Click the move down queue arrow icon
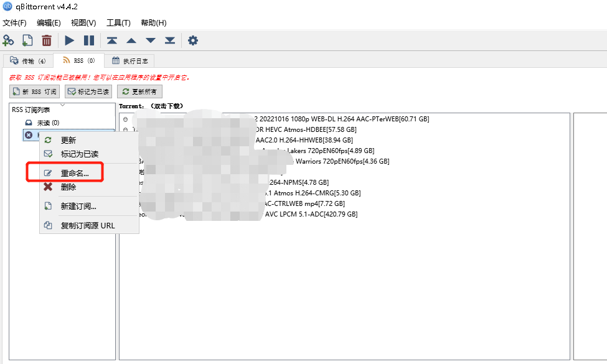607x364 pixels. pyautogui.click(x=151, y=40)
